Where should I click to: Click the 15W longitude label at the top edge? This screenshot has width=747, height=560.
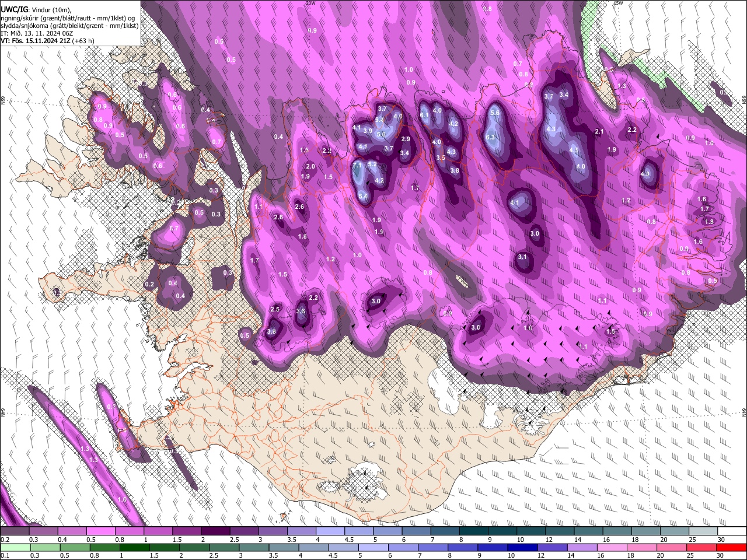(x=618, y=3)
